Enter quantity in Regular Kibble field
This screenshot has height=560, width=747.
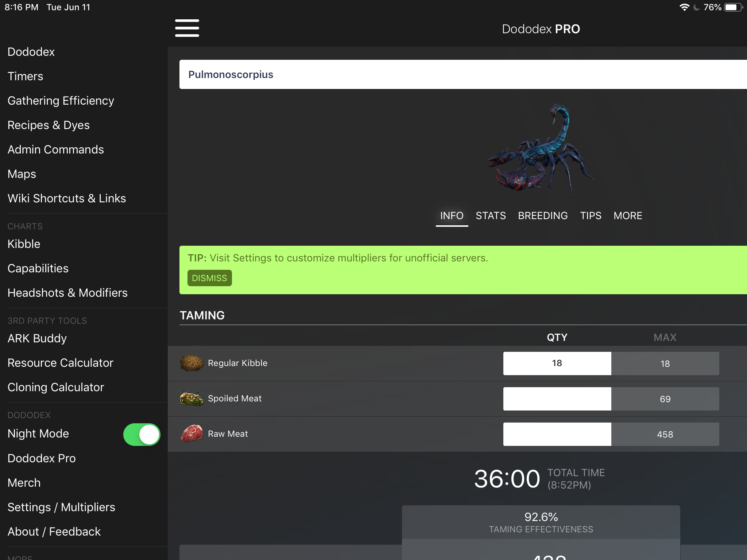click(557, 363)
